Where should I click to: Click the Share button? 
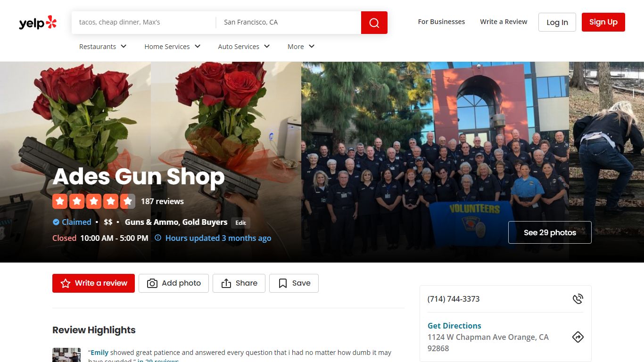click(x=239, y=283)
